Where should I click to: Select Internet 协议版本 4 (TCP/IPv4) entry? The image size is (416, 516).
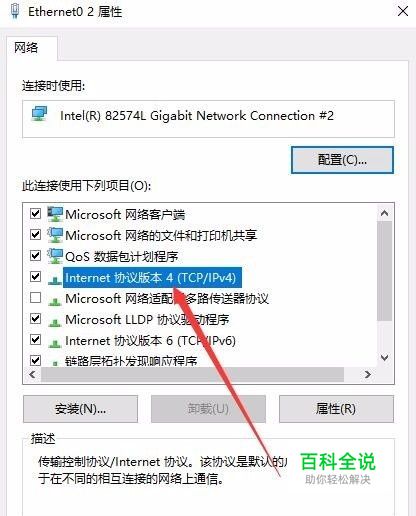[x=152, y=277]
